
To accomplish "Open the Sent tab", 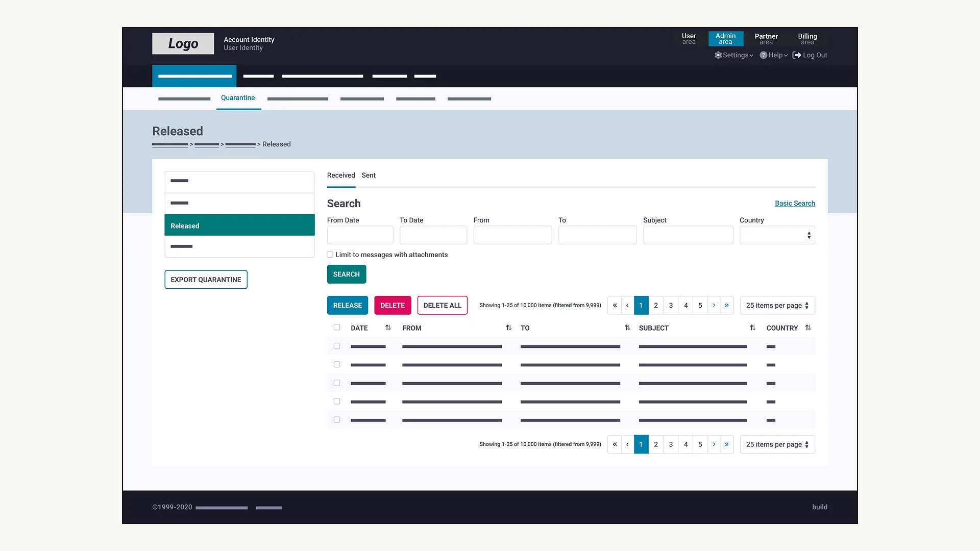I will tap(369, 176).
